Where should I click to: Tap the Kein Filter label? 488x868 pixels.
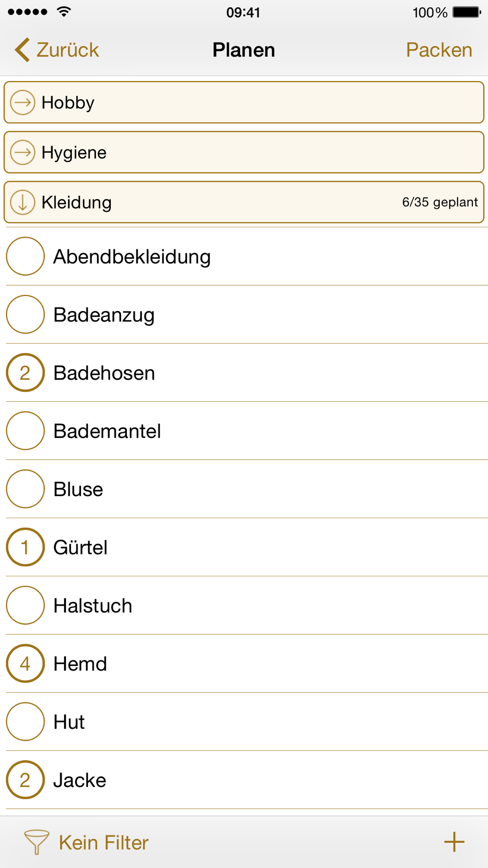point(103,843)
